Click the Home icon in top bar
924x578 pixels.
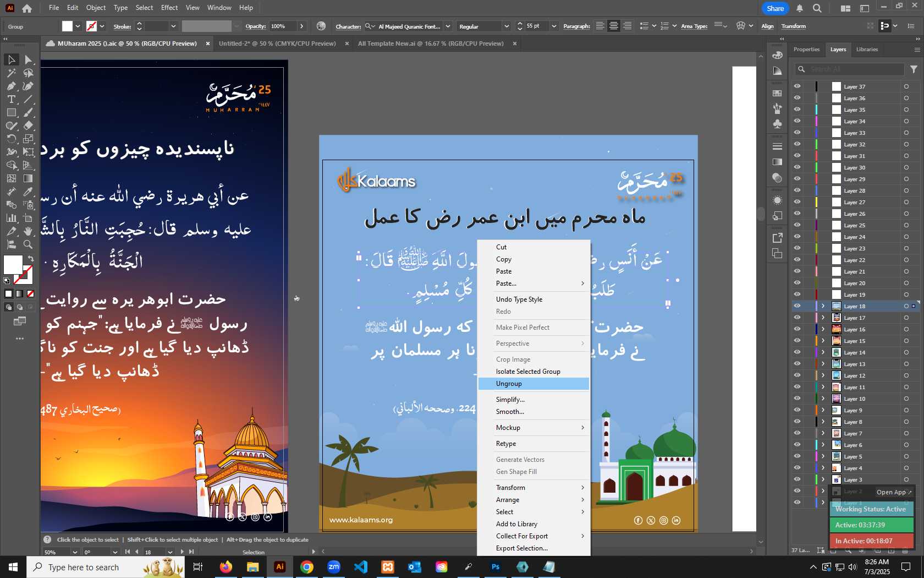tap(27, 8)
